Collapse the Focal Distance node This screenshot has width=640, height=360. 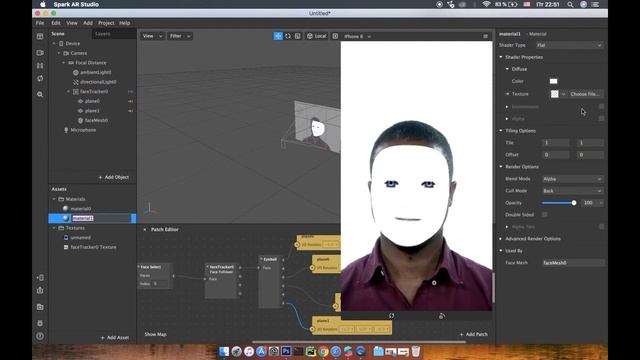64,63
